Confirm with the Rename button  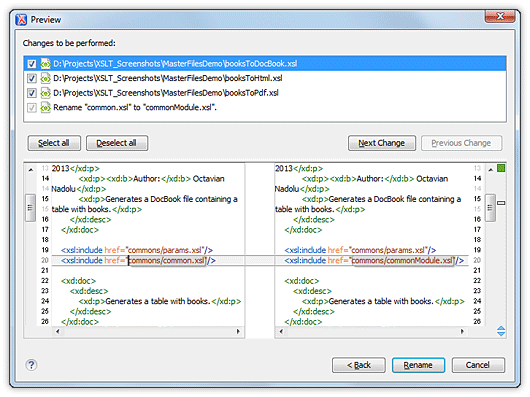tap(418, 365)
